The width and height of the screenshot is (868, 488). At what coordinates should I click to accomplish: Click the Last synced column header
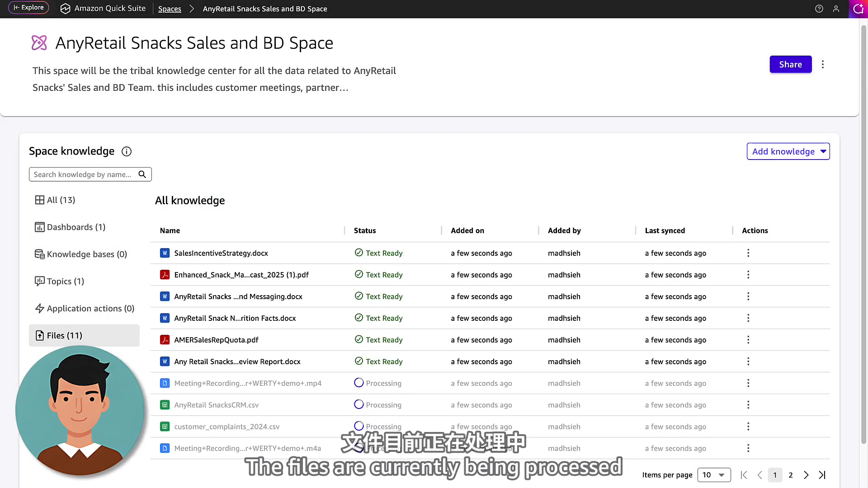click(665, 230)
